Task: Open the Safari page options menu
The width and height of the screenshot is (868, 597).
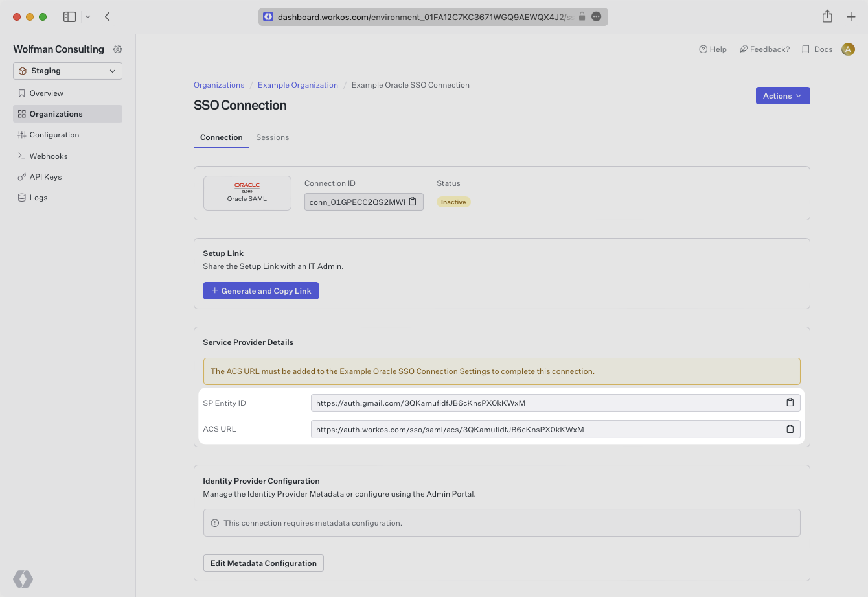Action: [x=596, y=16]
